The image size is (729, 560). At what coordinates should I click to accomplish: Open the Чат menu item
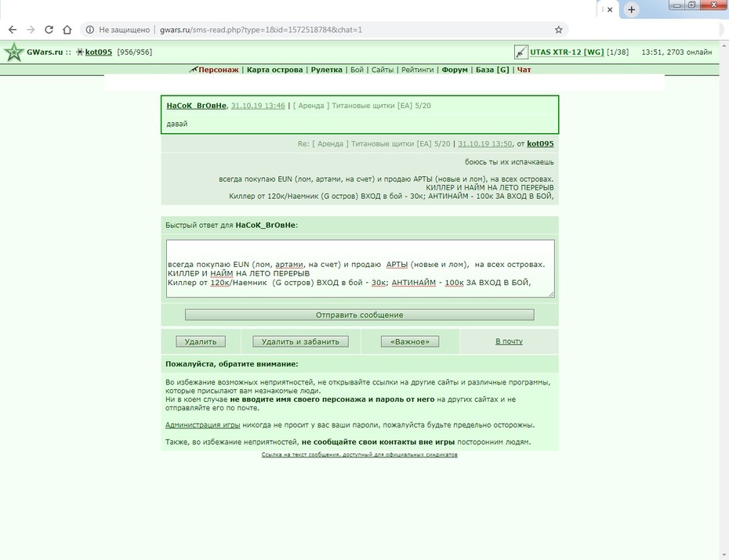point(524,70)
